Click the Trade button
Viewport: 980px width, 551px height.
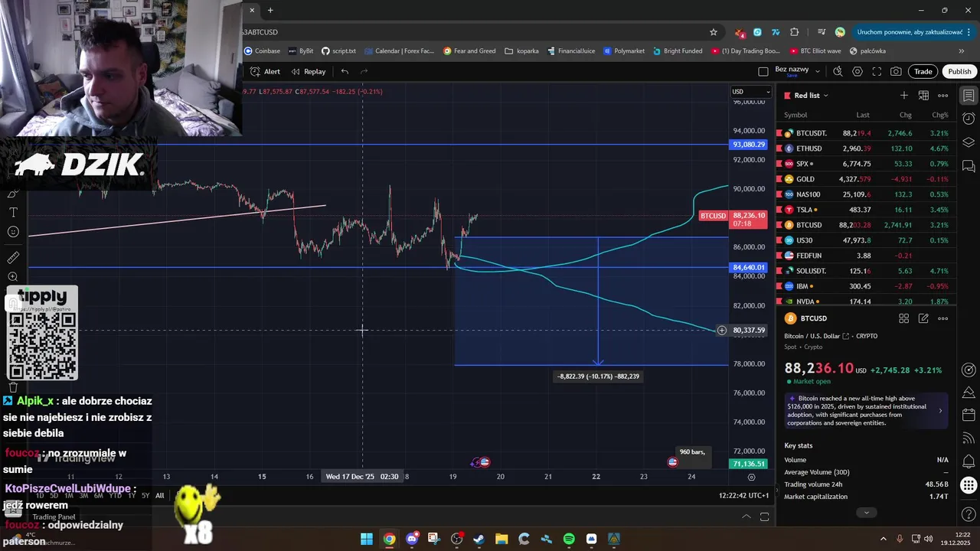coord(923,71)
